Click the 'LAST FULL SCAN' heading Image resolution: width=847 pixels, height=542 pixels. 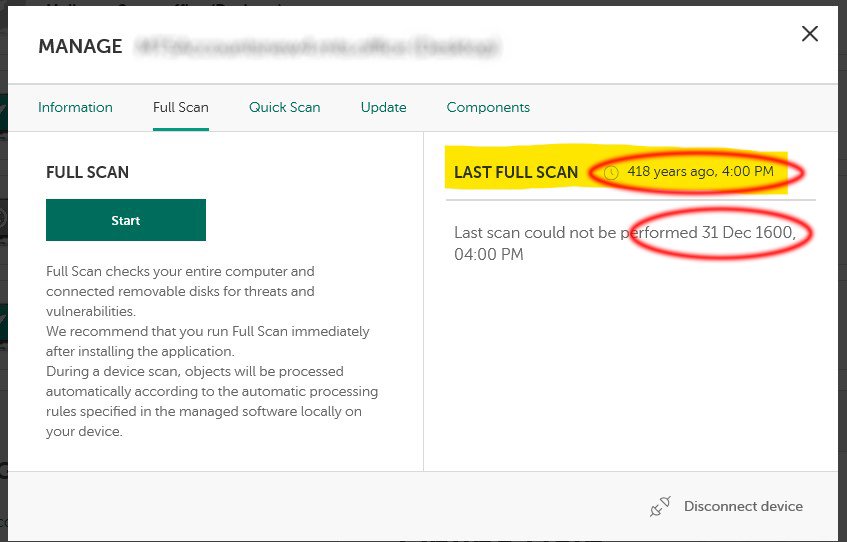click(516, 172)
